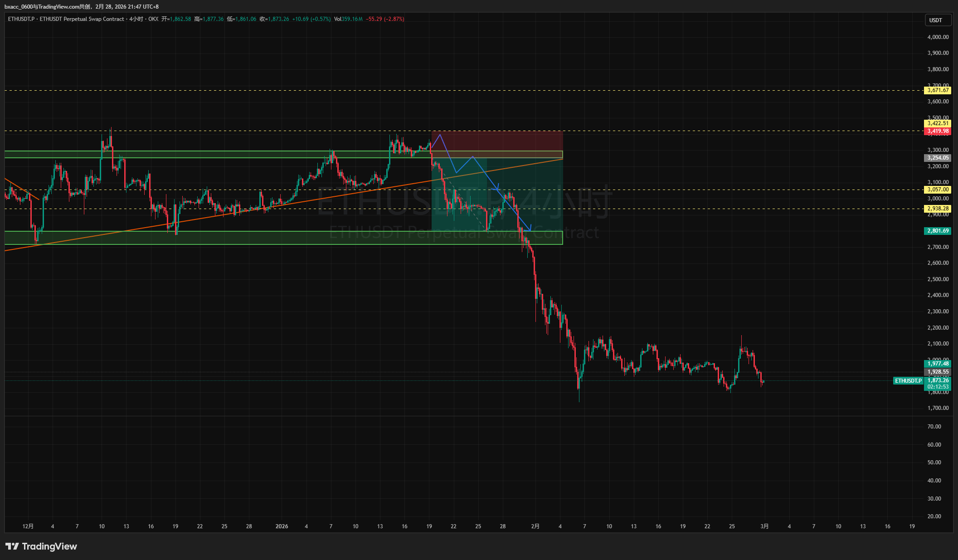This screenshot has height=560, width=958.
Task: Click the 3,200.00 price axis tick
Action: click(x=938, y=166)
